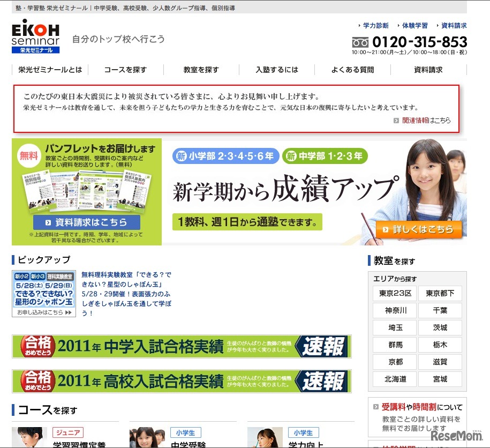This screenshot has width=490, height=448.
Task: Select 教室を探す menu item
Action: point(201,70)
